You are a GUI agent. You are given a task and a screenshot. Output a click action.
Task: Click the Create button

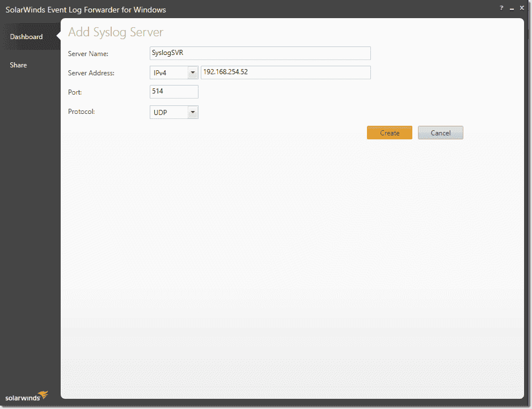pyautogui.click(x=390, y=132)
